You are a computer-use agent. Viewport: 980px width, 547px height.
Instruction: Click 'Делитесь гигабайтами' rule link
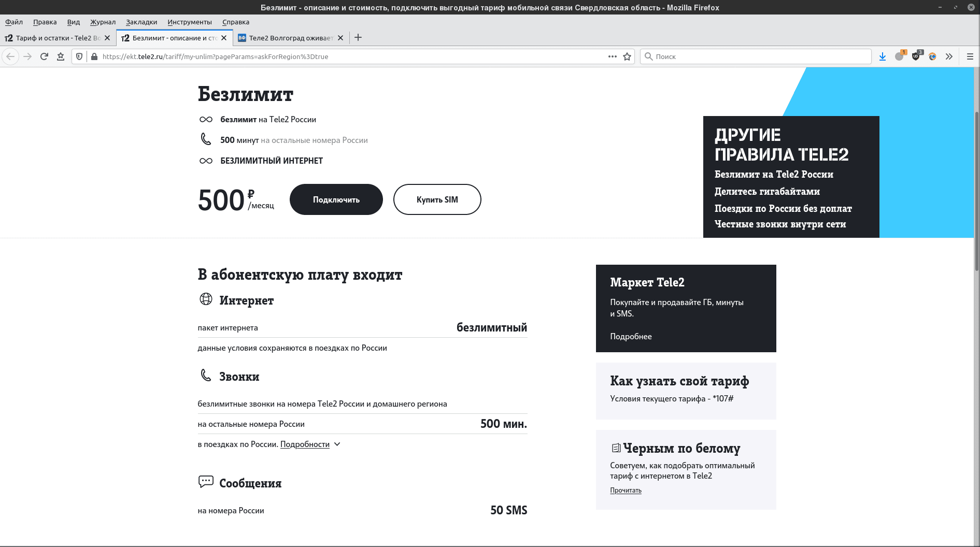[767, 192]
